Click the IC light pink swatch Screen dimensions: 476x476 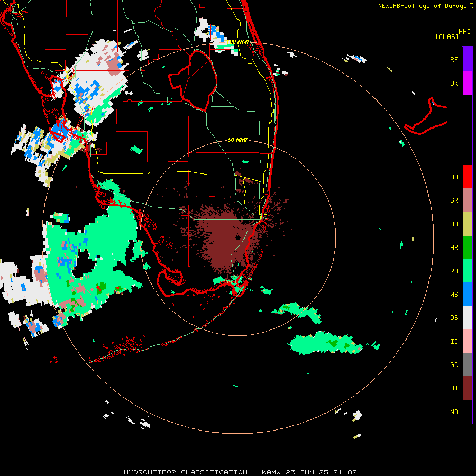pyautogui.click(x=467, y=341)
